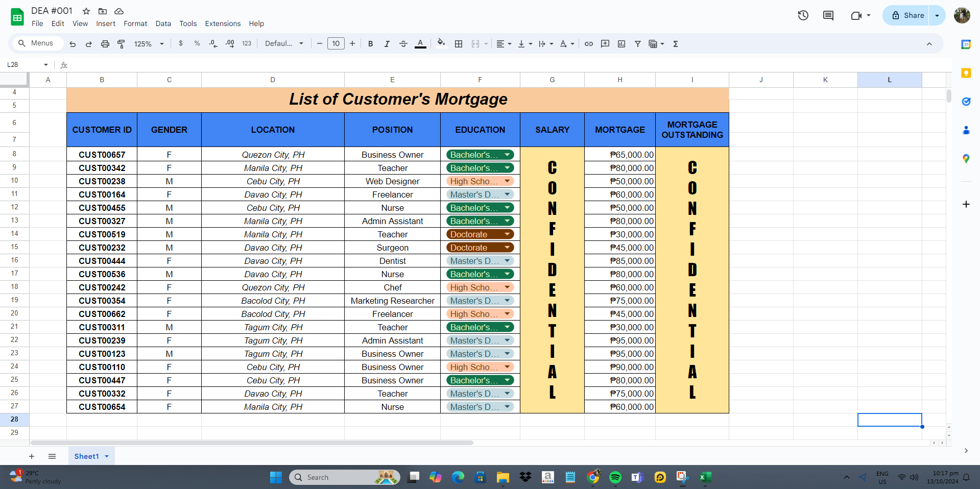The height and width of the screenshot is (489, 980).
Task: Open the Doctorate dropdown for CUST00519
Action: point(507,234)
